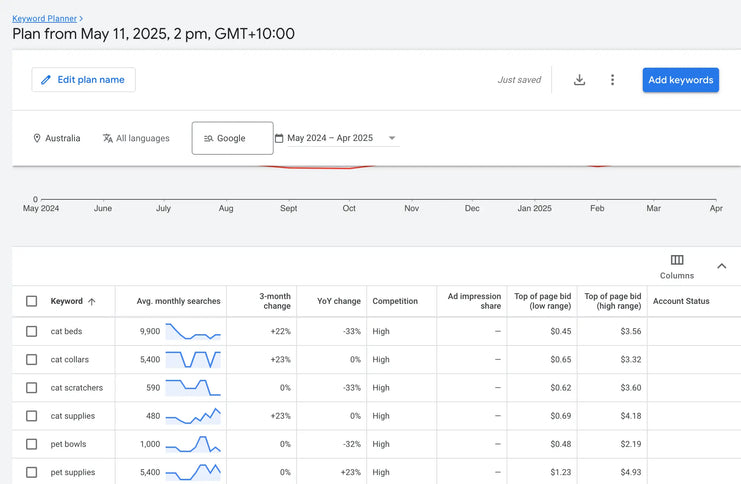Click the red trend line in chart
This screenshot has width=741, height=484.
point(320,168)
